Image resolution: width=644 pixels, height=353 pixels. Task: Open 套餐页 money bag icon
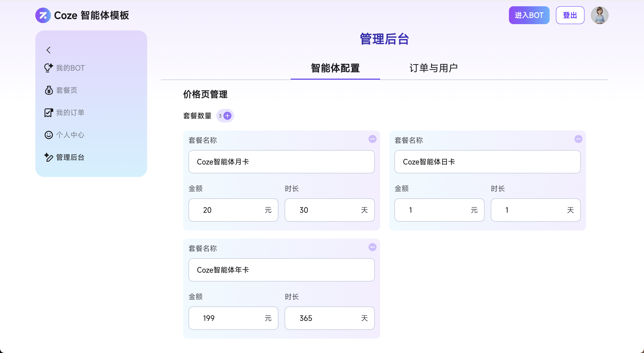(x=49, y=90)
